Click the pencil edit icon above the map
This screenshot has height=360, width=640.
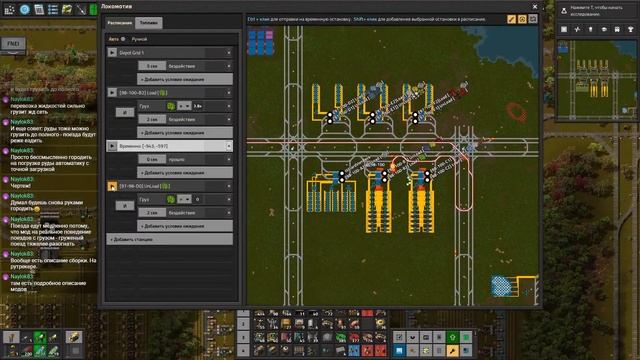(511, 19)
